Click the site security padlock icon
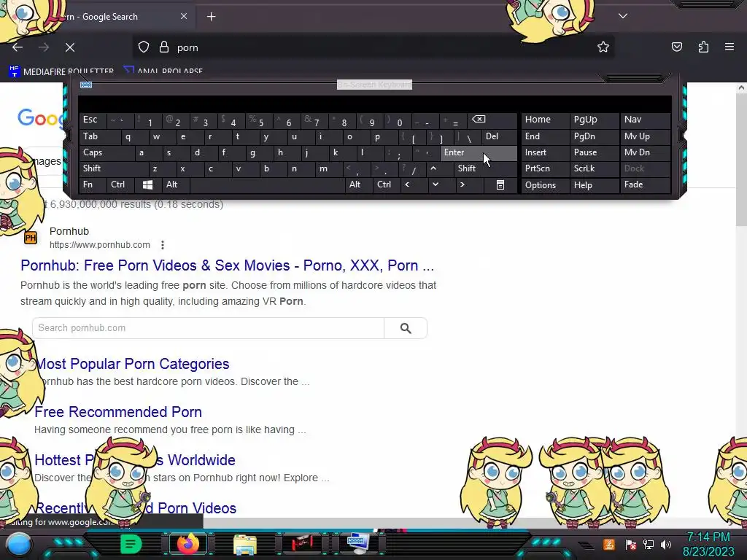747x560 pixels. 164,47
